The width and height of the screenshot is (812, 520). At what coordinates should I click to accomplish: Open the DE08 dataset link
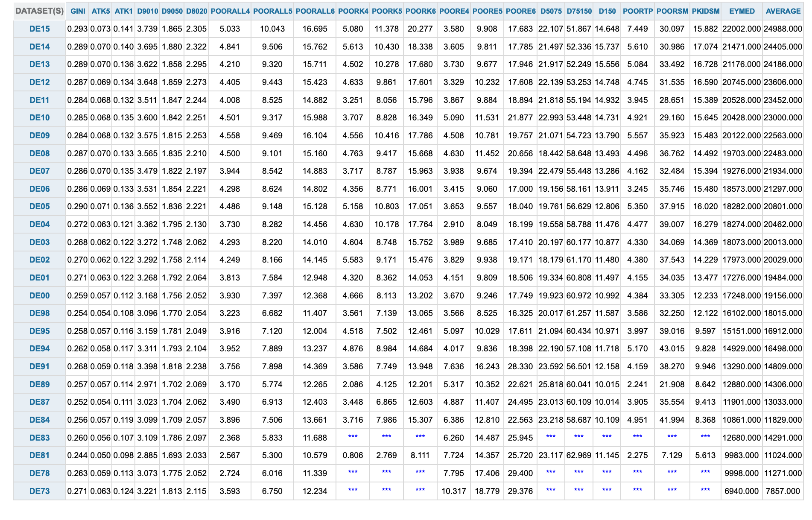(39, 153)
